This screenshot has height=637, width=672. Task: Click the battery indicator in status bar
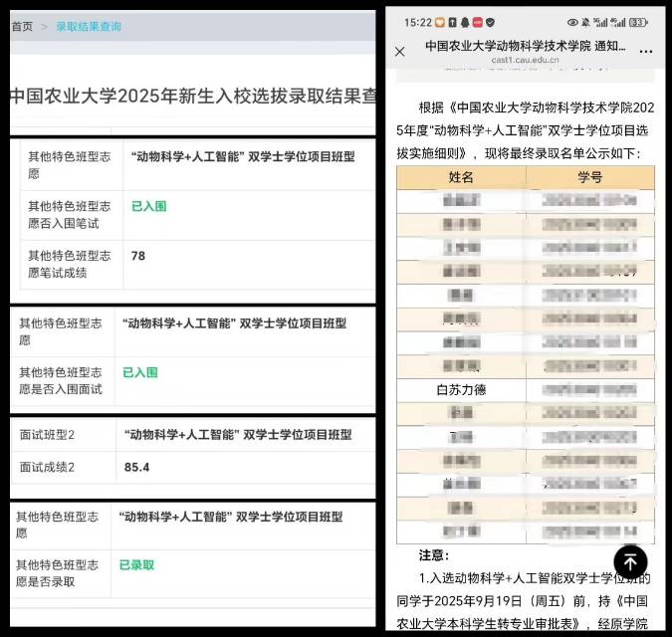(x=638, y=22)
